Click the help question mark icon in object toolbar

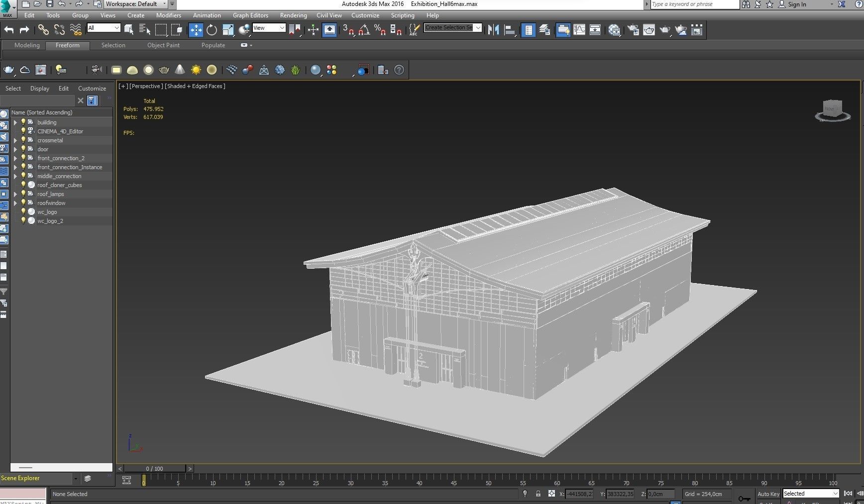[399, 70]
